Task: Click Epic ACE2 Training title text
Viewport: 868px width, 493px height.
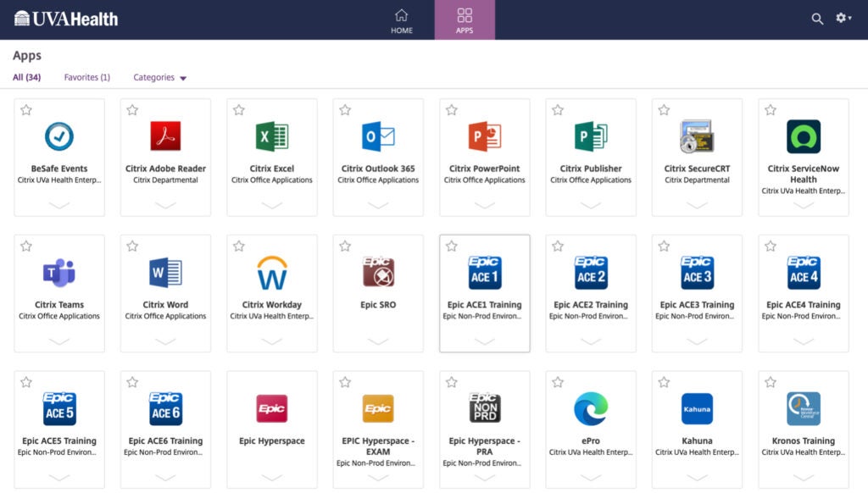Action: pyautogui.click(x=591, y=305)
